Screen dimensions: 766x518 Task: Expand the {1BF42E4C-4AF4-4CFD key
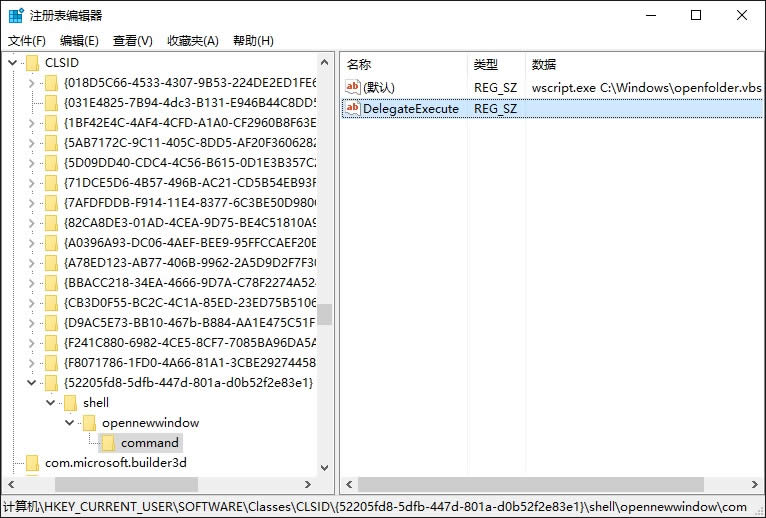32,123
